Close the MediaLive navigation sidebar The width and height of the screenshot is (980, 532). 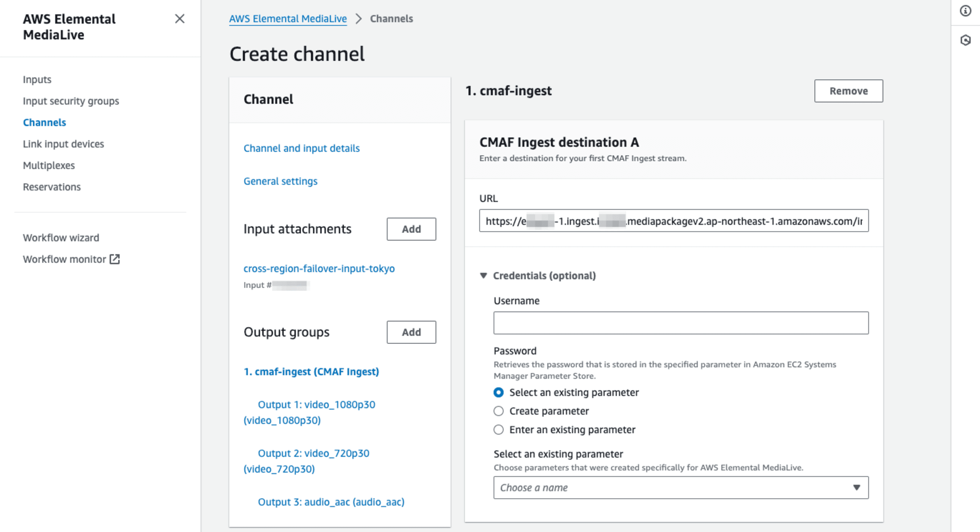pos(180,19)
